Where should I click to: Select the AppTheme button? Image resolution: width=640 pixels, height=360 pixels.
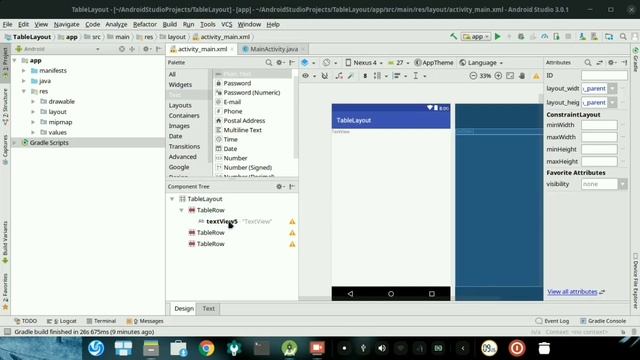pos(433,62)
